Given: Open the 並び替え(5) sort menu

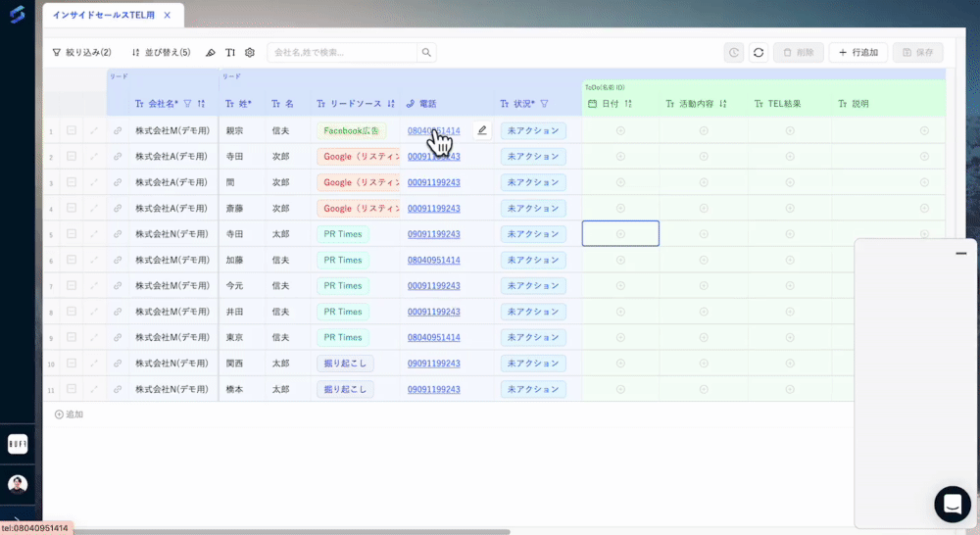Looking at the screenshot, I should pos(161,53).
